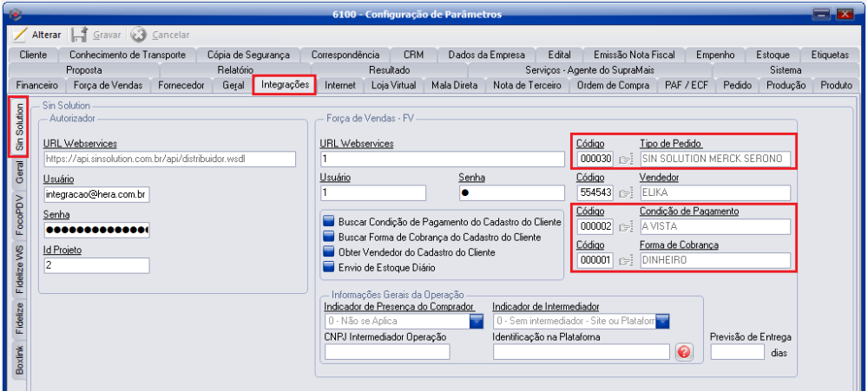Click the lookup icon beside Vendedor code

(x=627, y=192)
